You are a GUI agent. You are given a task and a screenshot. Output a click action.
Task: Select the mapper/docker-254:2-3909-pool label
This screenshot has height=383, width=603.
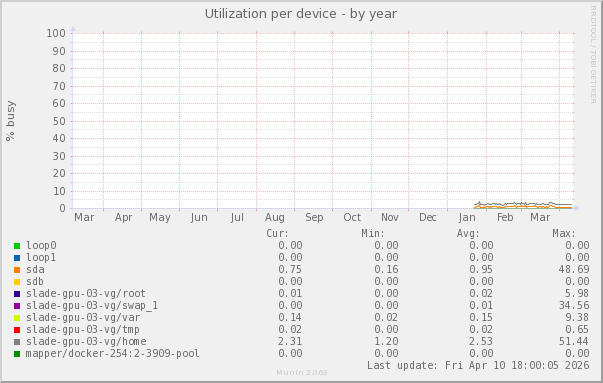coord(113,353)
